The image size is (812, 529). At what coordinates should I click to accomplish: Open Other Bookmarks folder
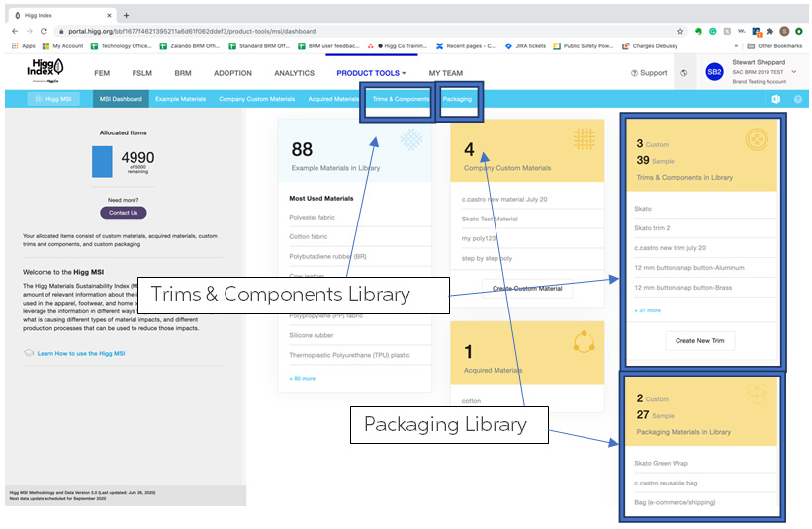coord(774,46)
